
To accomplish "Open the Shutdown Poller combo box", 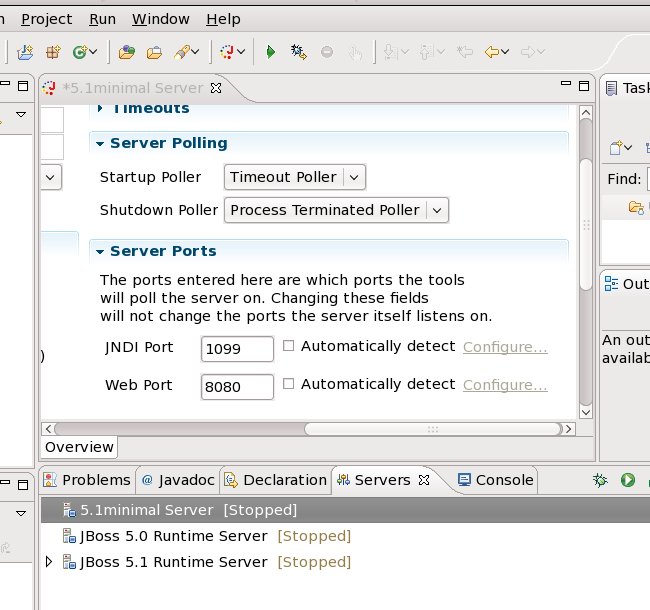I will pyautogui.click(x=336, y=210).
